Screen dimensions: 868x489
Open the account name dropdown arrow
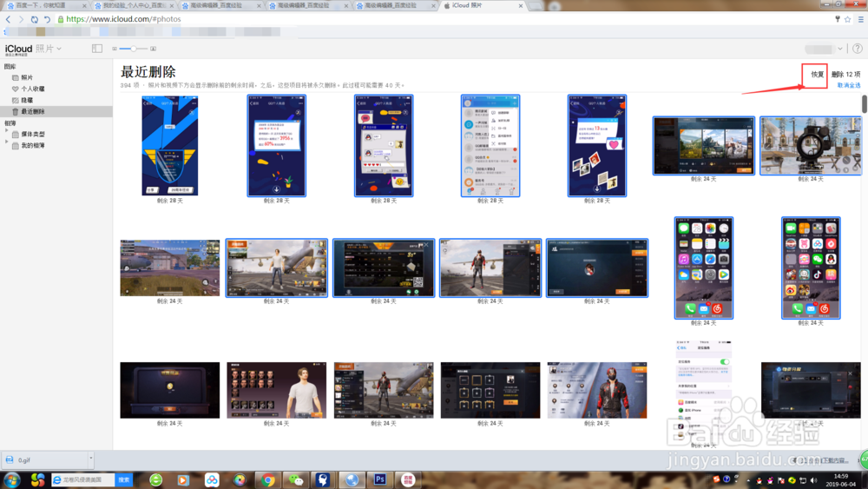839,49
